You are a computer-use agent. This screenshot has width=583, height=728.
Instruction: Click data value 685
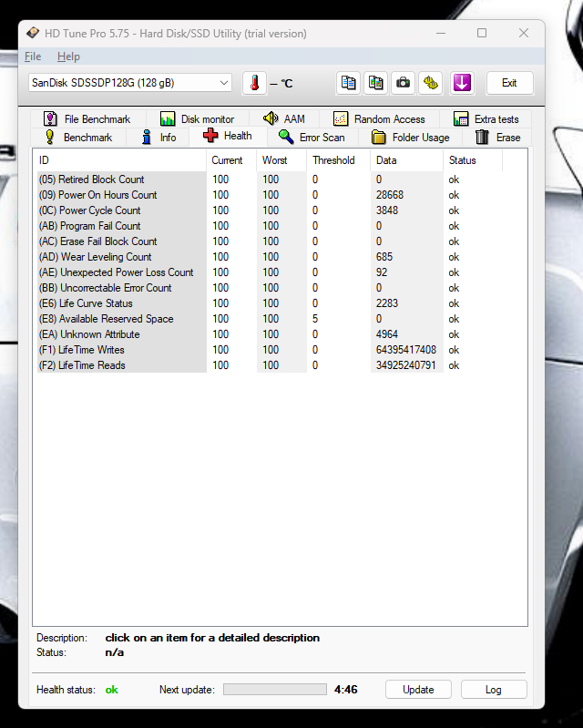click(384, 257)
